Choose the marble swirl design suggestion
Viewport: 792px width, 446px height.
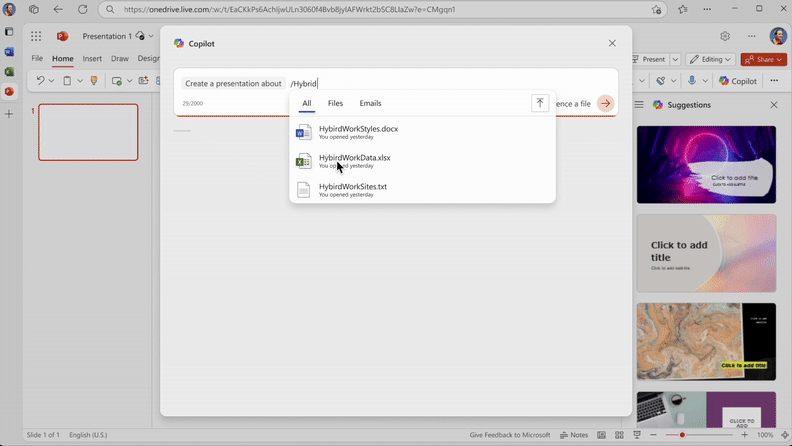[706, 341]
